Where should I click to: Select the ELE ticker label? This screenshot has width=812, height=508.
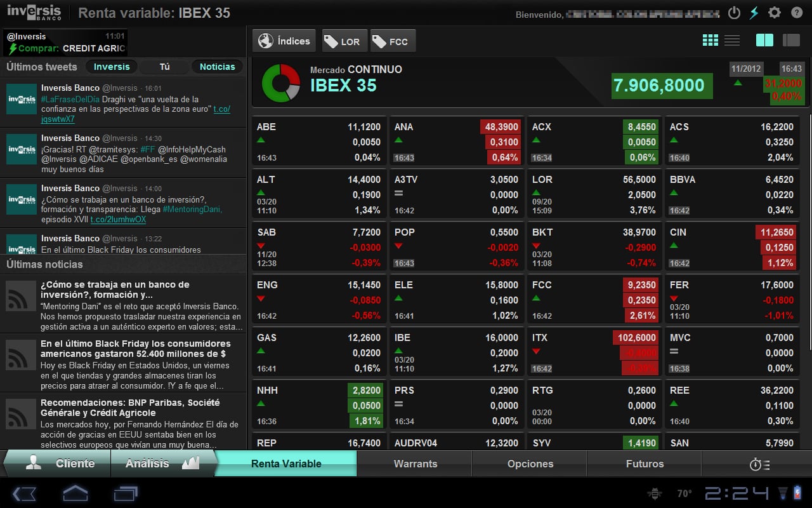(x=403, y=285)
